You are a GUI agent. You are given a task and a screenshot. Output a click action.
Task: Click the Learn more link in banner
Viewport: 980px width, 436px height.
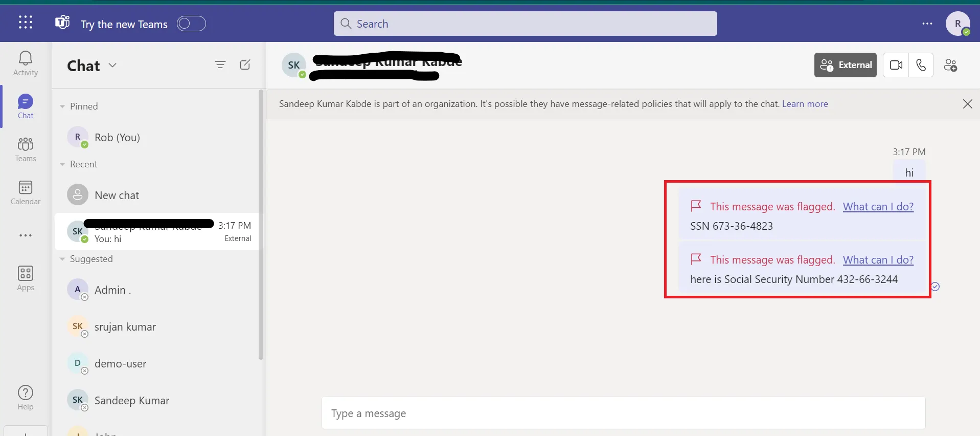[805, 104]
